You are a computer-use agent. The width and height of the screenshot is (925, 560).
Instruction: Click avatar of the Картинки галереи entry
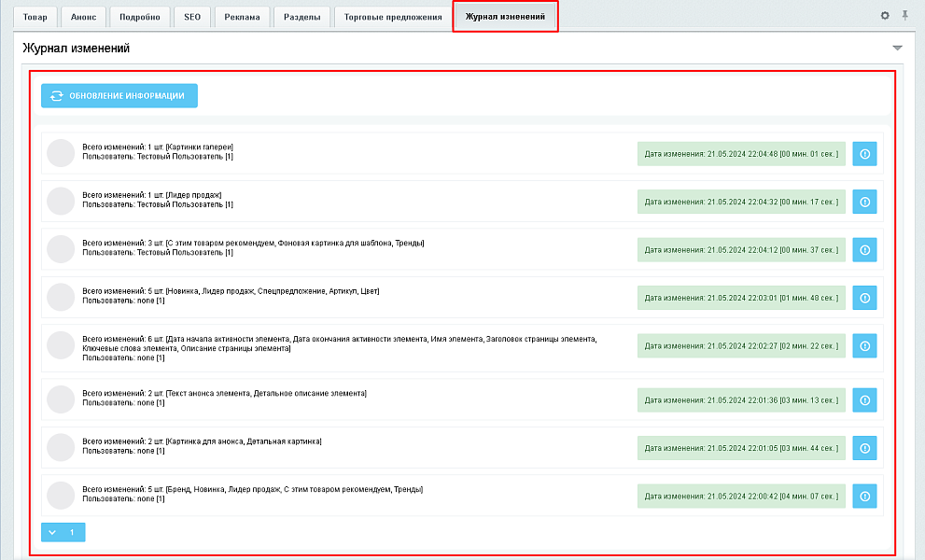point(61,153)
